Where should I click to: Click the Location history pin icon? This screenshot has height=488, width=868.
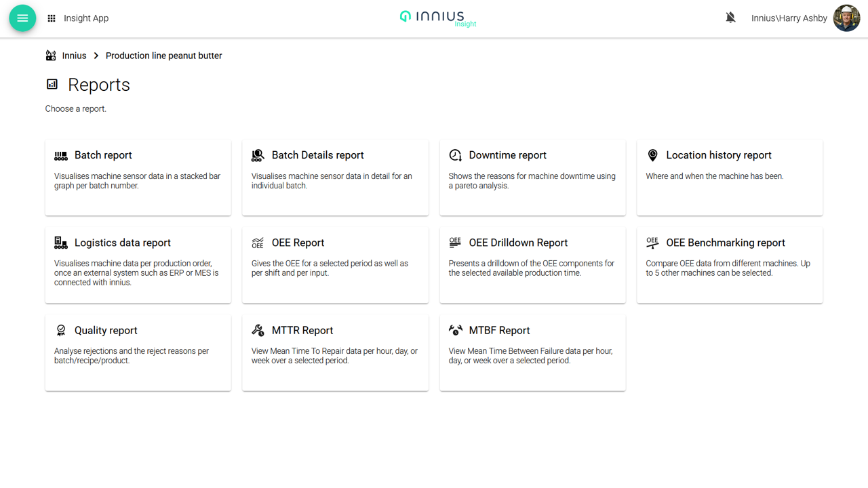(x=652, y=155)
